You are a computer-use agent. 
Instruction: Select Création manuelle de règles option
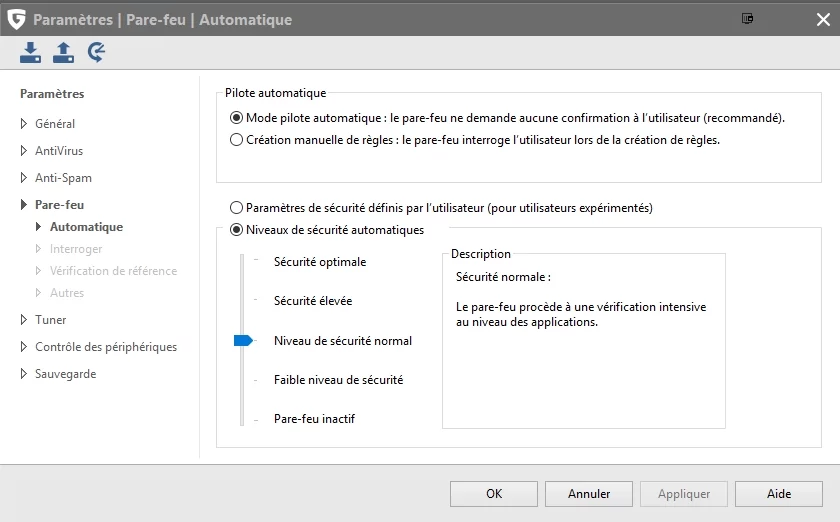tap(236, 140)
